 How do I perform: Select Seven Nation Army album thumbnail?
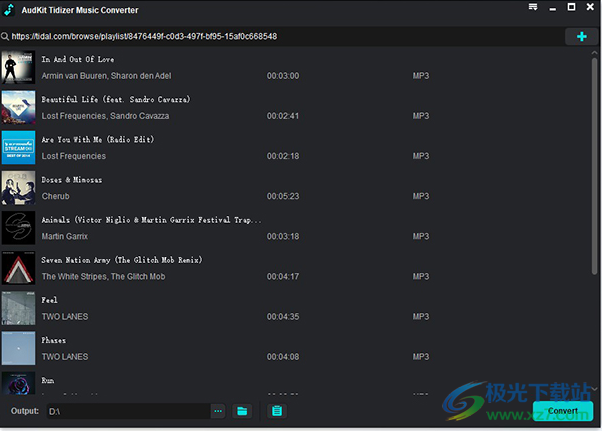18,268
